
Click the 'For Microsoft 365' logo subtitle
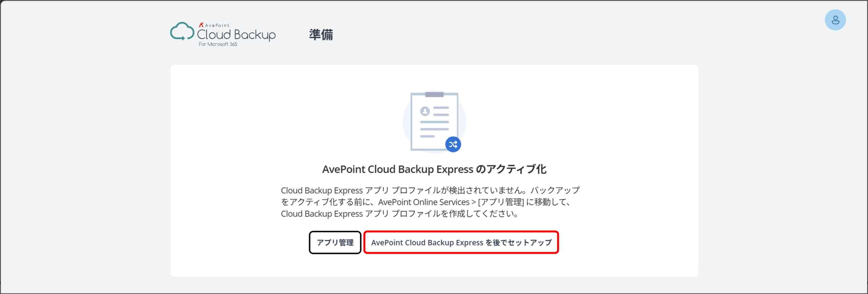click(x=218, y=44)
